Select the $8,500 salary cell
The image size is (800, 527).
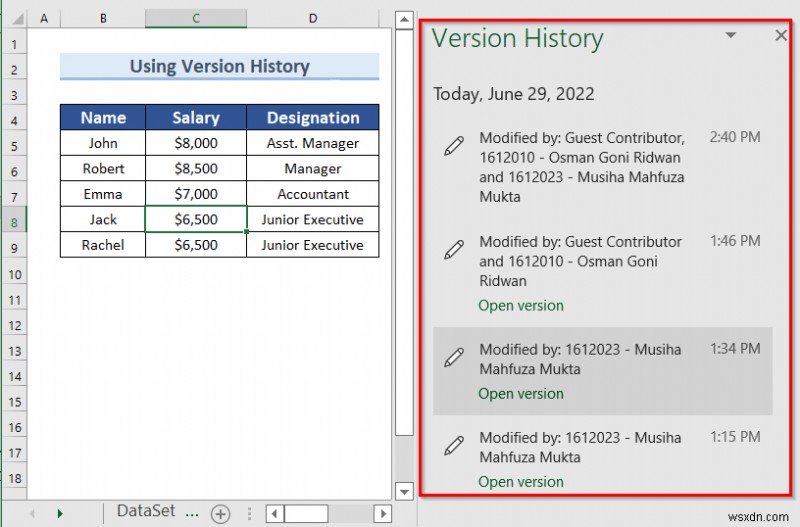click(x=196, y=168)
